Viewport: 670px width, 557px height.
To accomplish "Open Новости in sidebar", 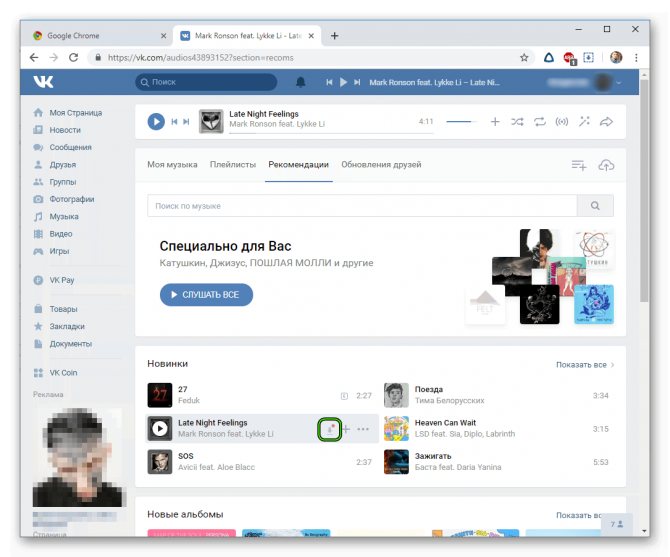I will tap(57, 130).
